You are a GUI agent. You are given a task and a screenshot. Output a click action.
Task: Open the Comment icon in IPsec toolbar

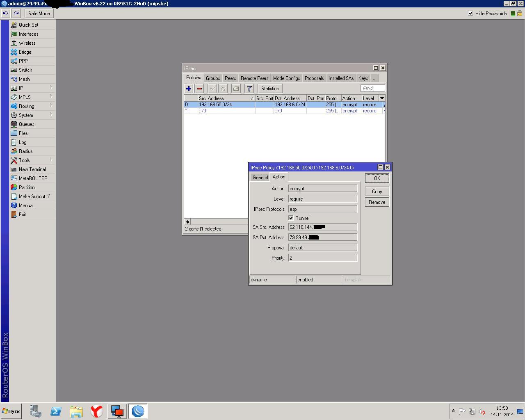coord(236,89)
